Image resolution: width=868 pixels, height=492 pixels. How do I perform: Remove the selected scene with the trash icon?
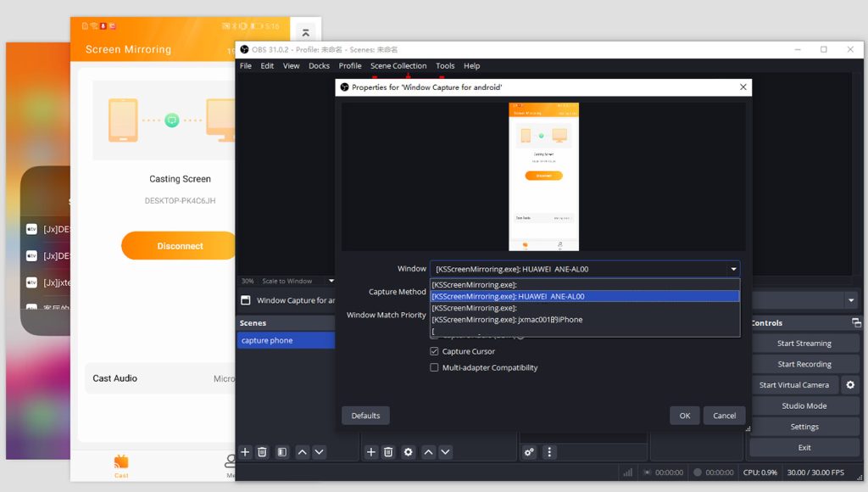pos(263,452)
